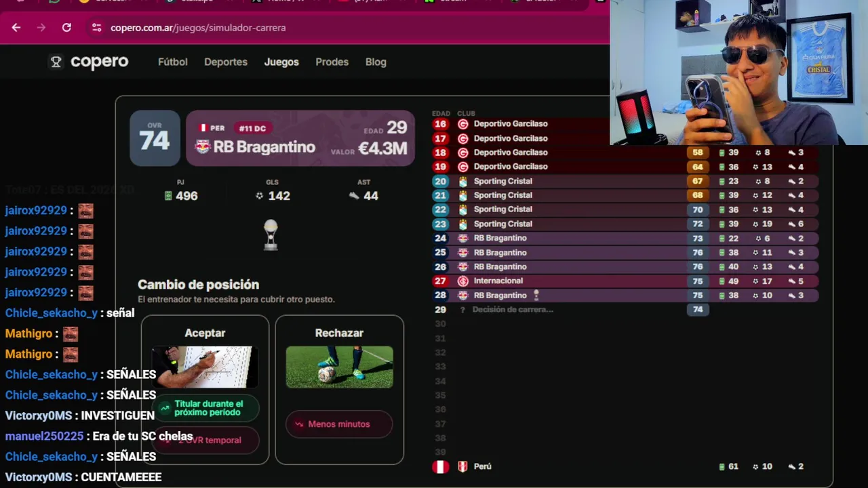The height and width of the screenshot is (488, 868).
Task: Open the Copero home logo
Action: click(89, 62)
